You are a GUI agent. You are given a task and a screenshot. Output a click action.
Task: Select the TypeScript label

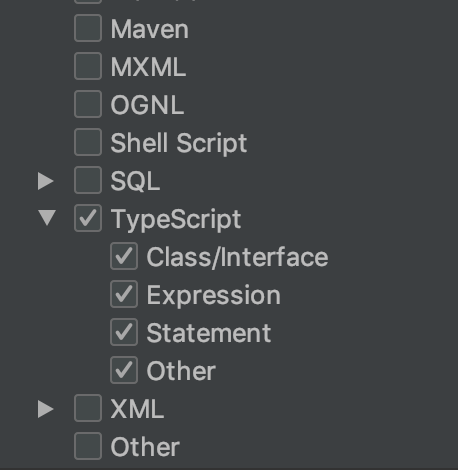pos(176,220)
